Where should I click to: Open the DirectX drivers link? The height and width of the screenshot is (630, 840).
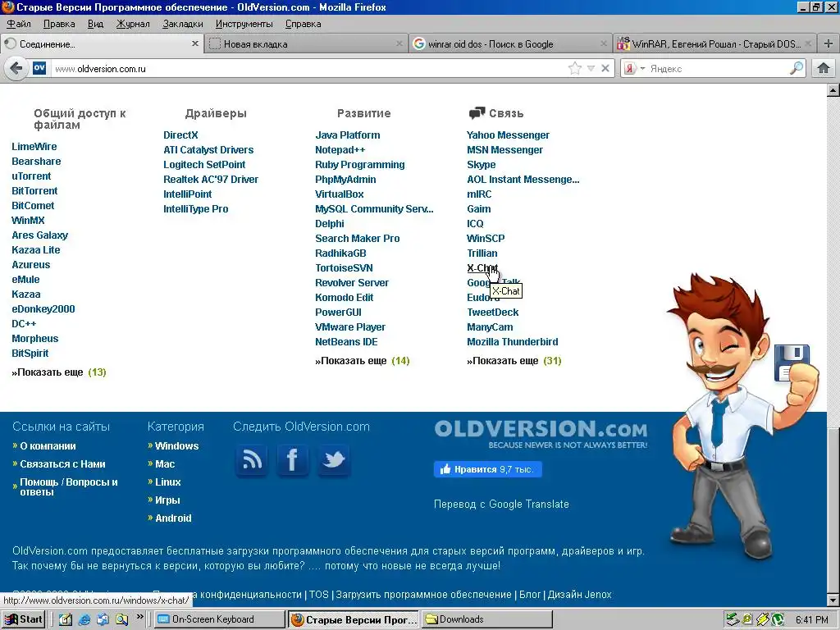coord(180,135)
